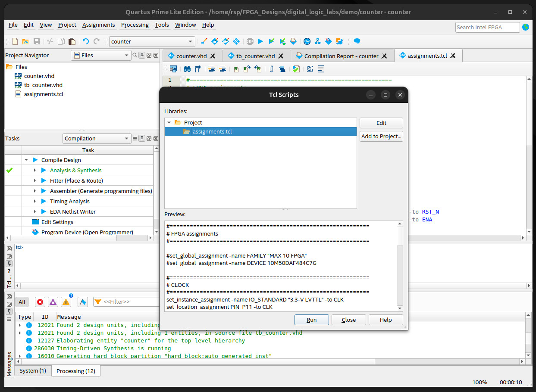Screen dimensions: 536x392
Task: Click the Stop Processing icon
Action: [x=250, y=41]
